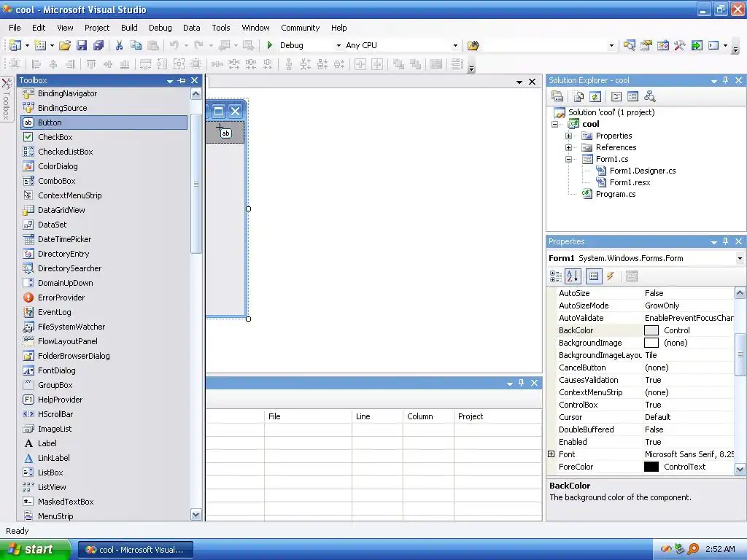Expand the References node in Solution Explorer
Image resolution: width=747 pixels, height=560 pixels.
coord(568,147)
